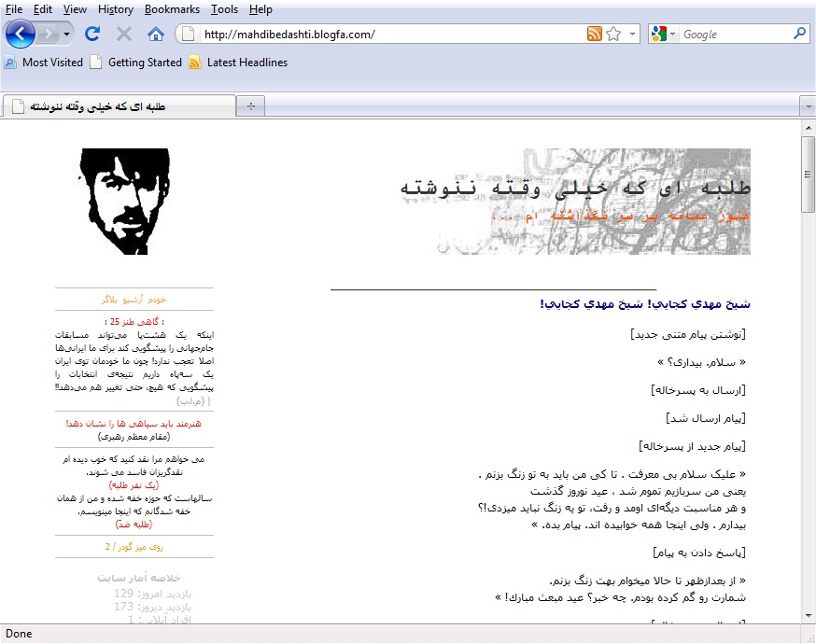Open the Bookmarks menu
This screenshot has width=816, height=644.
[x=172, y=9]
